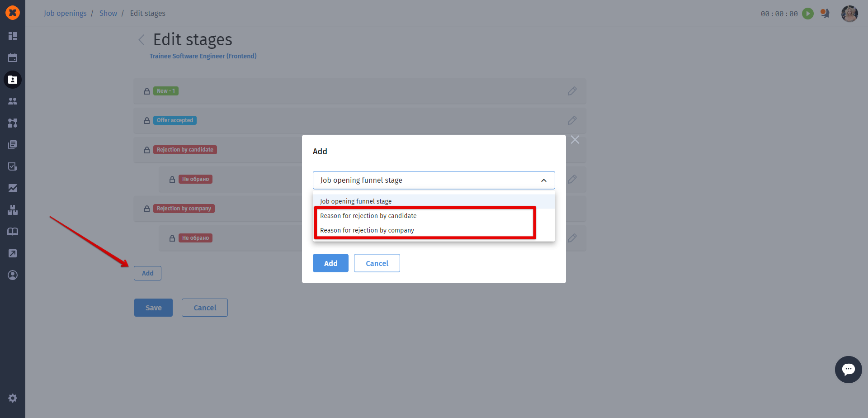The image size is (868, 418).
Task: Start the timer with the green play button
Action: click(807, 14)
